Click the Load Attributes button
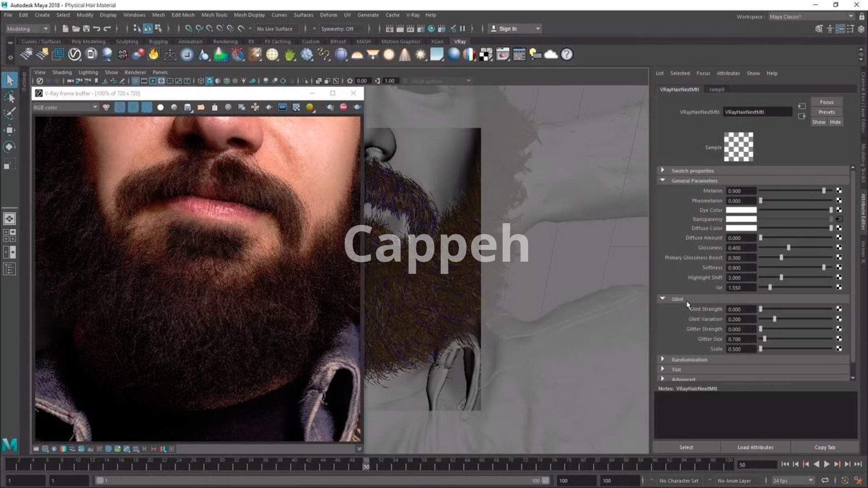The image size is (868, 488). (755, 447)
